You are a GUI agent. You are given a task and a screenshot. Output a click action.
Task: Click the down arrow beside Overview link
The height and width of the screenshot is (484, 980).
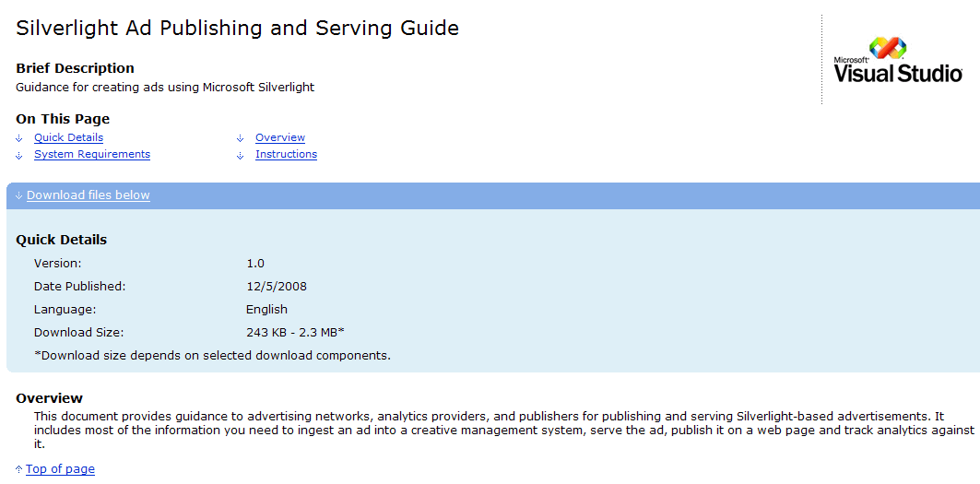click(240, 138)
